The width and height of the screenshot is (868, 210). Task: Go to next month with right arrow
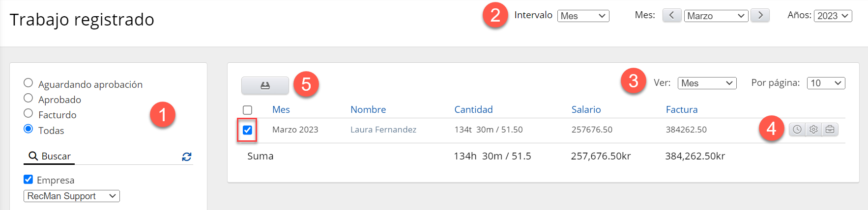(760, 15)
